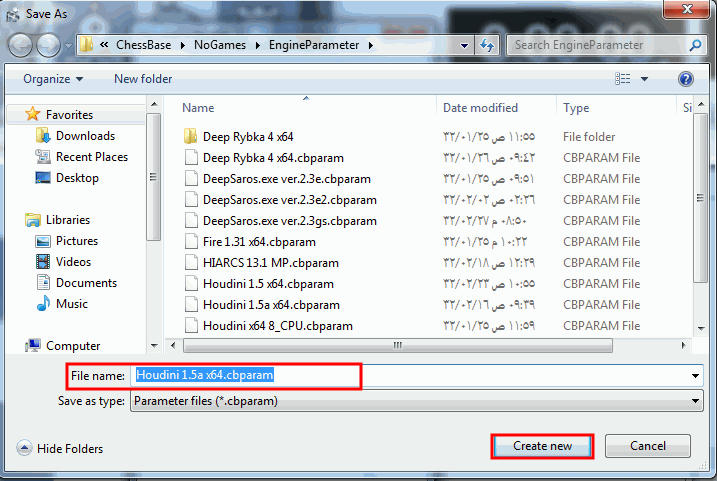The width and height of the screenshot is (717, 481).
Task: Click the change view icon
Action: 622,79
